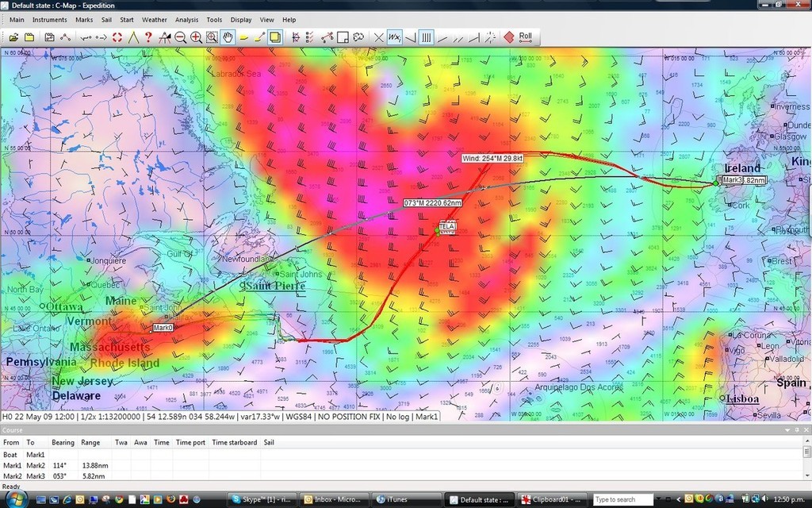
Task: Open the View menu
Action: [x=266, y=20]
